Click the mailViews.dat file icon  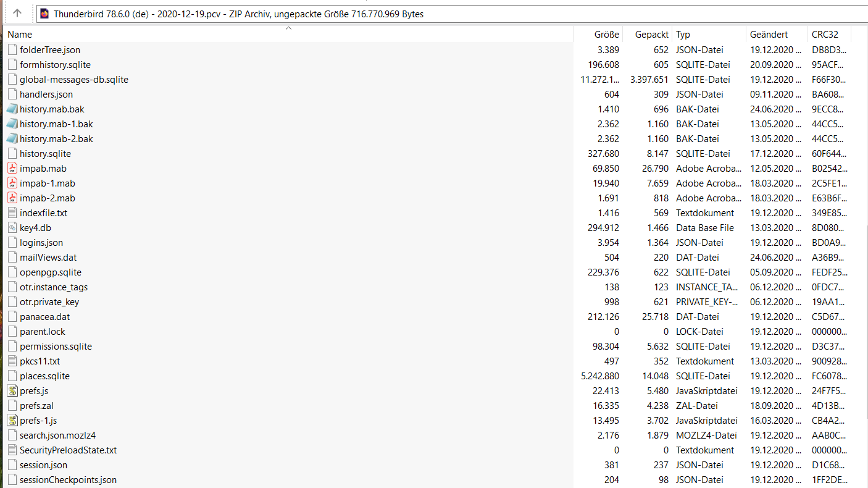click(x=12, y=258)
